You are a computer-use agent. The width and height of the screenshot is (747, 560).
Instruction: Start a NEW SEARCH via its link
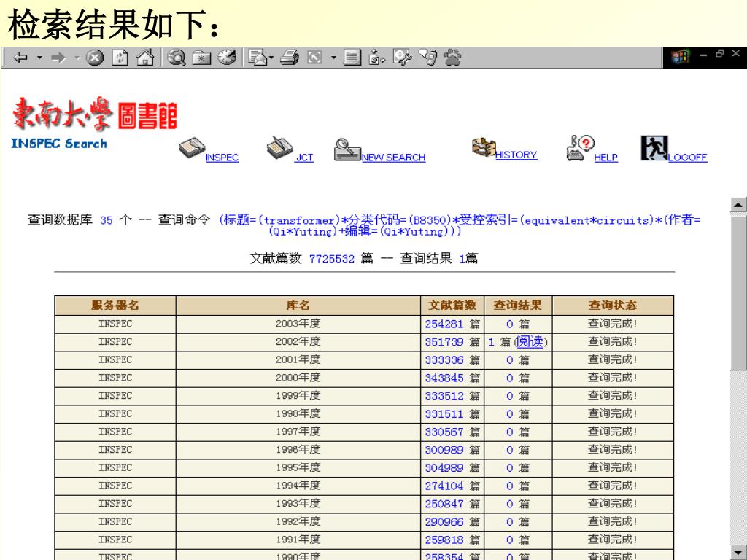pos(393,157)
